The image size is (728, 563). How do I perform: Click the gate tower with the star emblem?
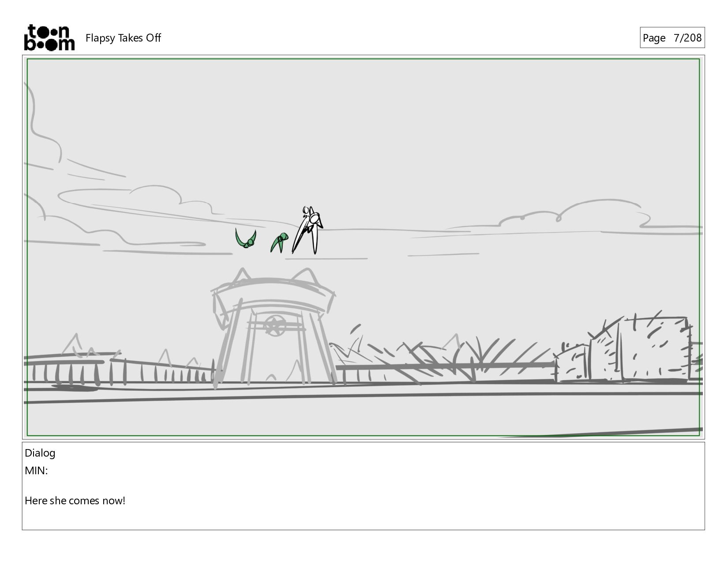pos(273,328)
